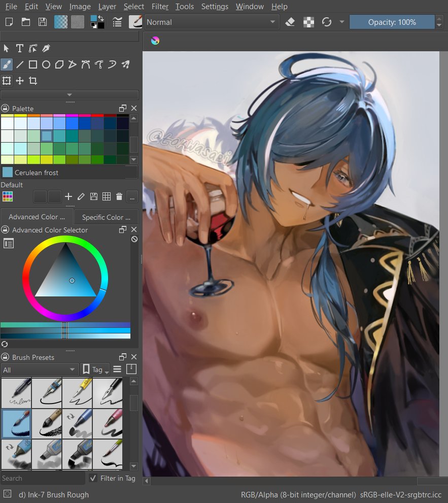
Task: Adjust the Opacity 100% slider
Action: coord(392,22)
